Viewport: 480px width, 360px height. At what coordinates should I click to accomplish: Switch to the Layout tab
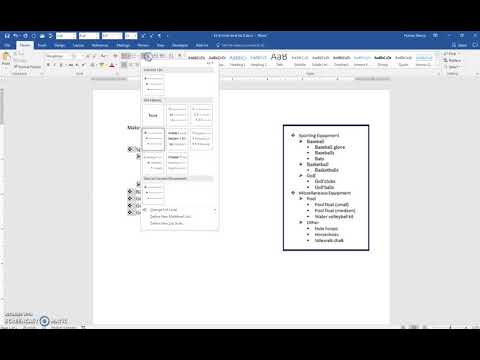pos(78,45)
